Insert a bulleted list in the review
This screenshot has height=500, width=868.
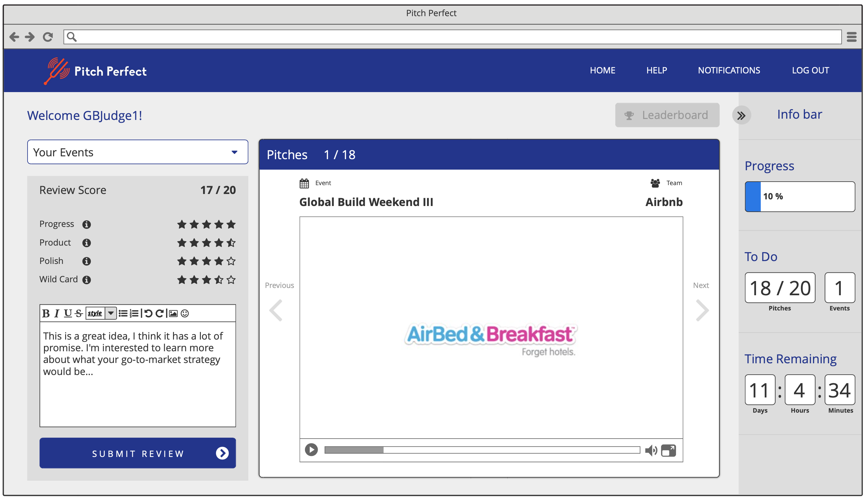coord(123,313)
